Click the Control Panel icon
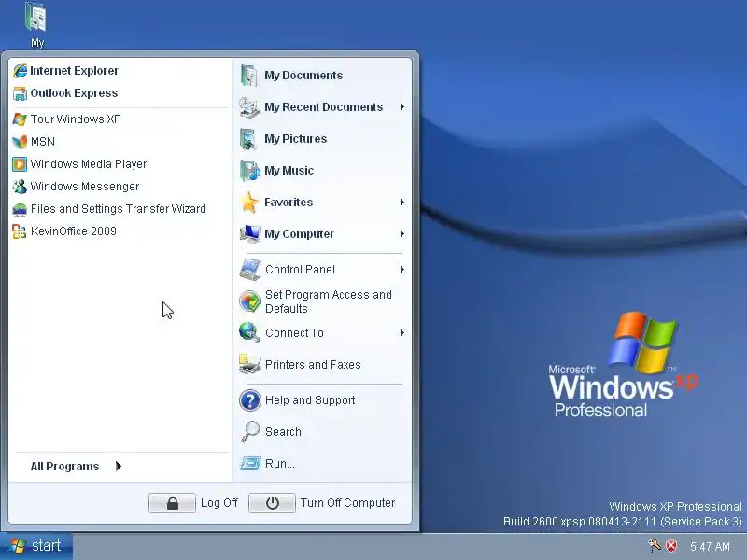 coord(249,270)
